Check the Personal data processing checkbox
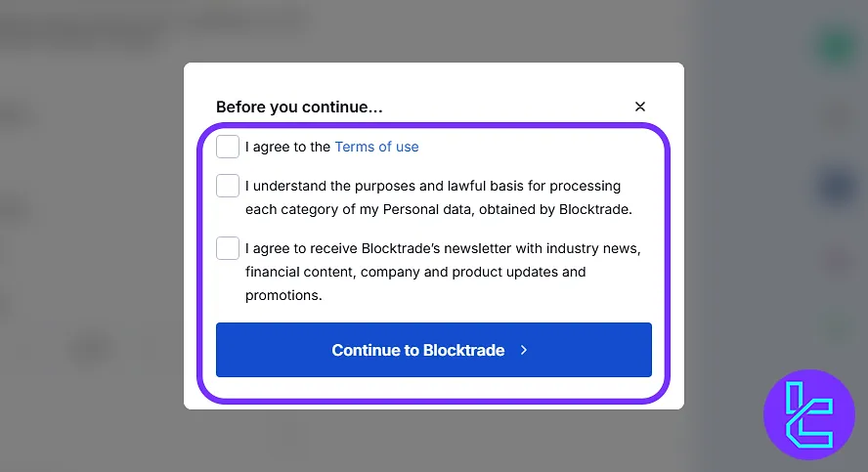The width and height of the screenshot is (868, 472). coord(228,186)
